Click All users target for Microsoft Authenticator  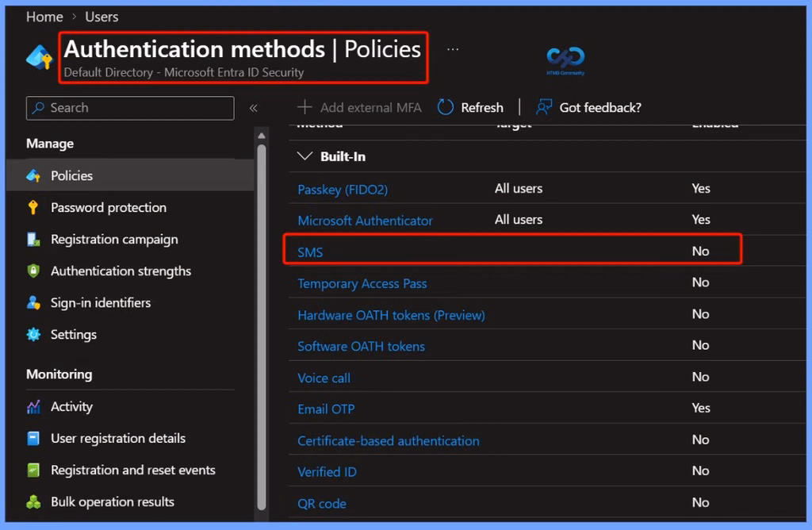519,220
